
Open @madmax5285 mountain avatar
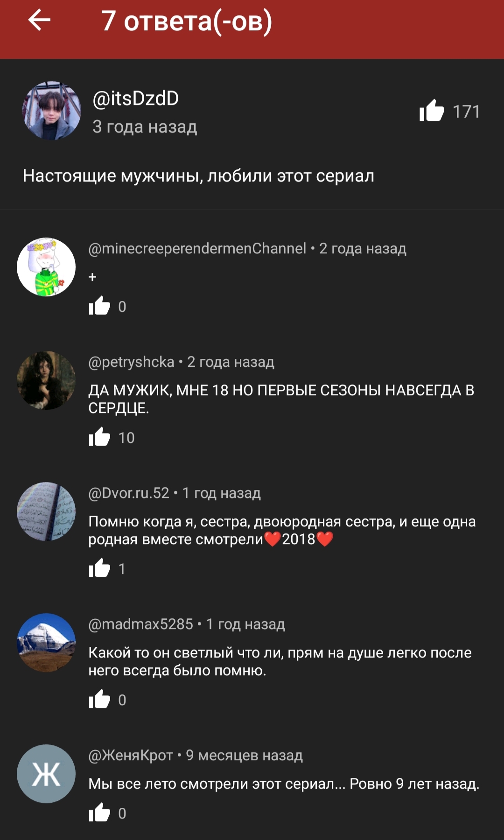click(x=46, y=643)
